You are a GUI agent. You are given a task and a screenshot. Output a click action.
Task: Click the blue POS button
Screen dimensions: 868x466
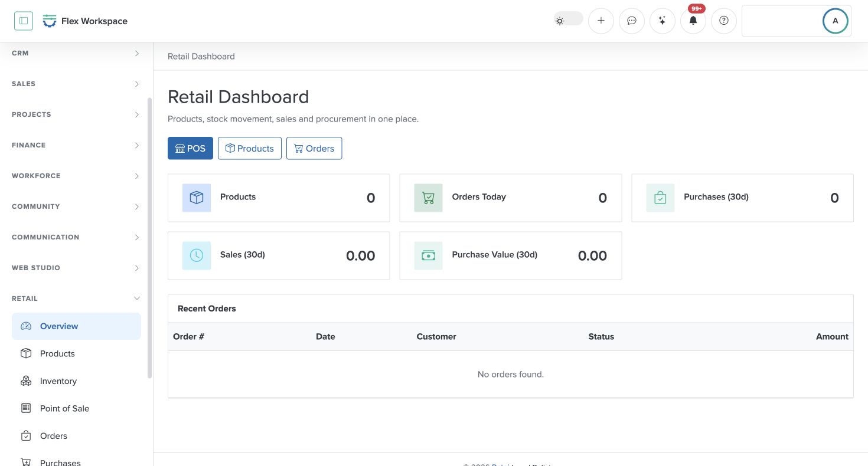pyautogui.click(x=190, y=149)
